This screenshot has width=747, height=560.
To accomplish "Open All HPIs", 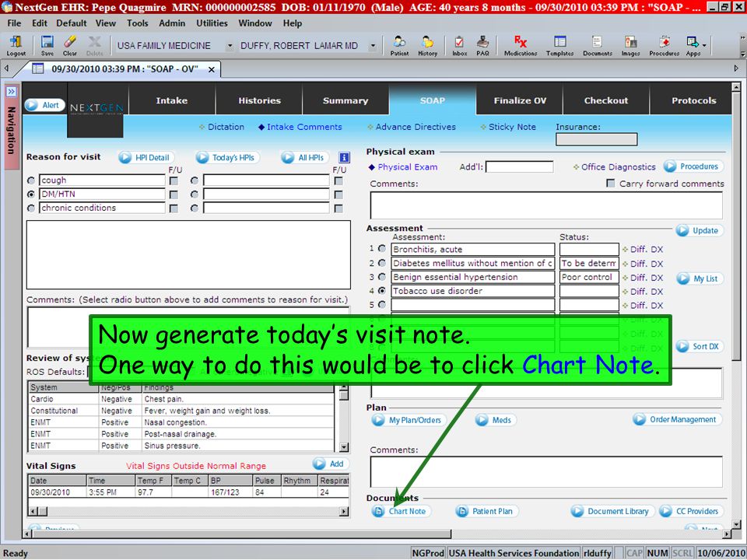I will click(x=304, y=158).
